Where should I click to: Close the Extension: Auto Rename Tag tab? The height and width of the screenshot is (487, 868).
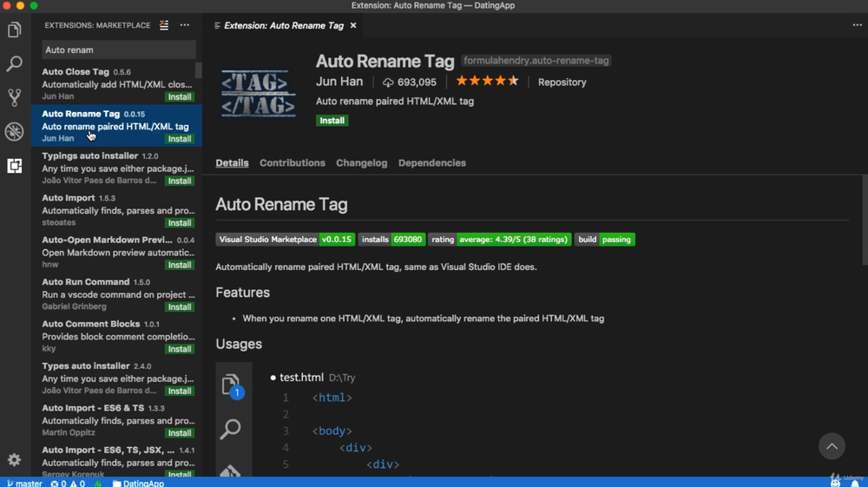[x=353, y=26]
